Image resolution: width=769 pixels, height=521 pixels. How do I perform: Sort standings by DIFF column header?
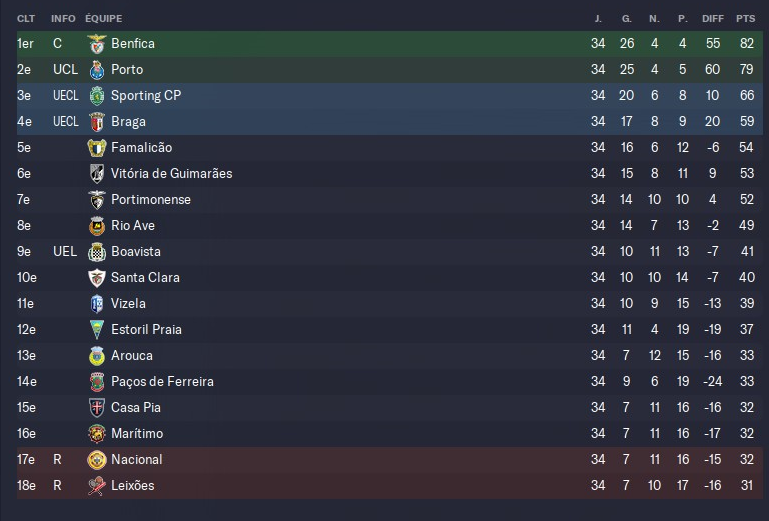[712, 19]
